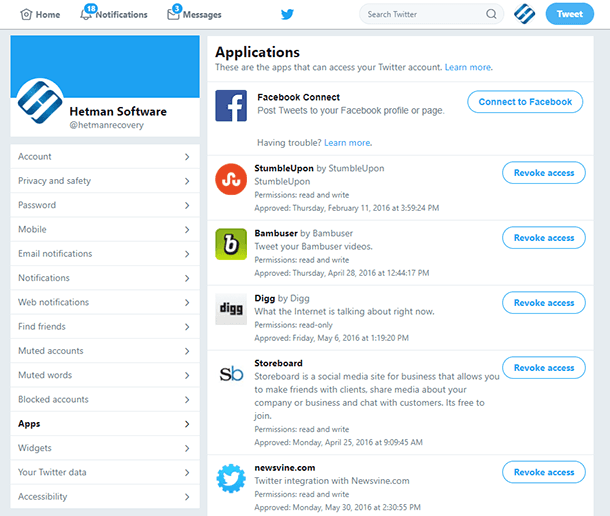610x516 pixels.
Task: Click the Digg app name
Action: point(265,298)
